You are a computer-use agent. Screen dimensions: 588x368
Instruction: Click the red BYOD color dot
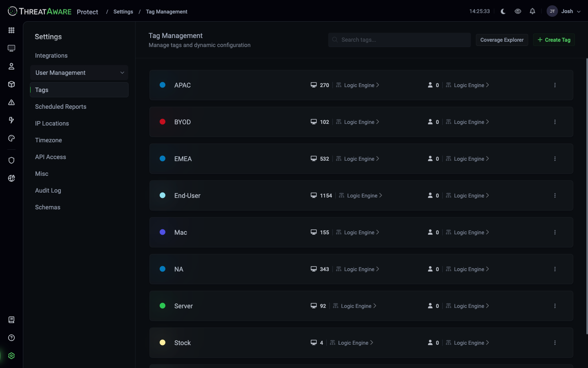(163, 122)
